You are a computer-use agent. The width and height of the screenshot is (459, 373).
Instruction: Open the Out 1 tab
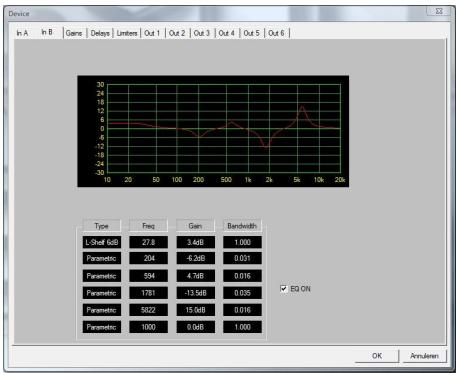(x=152, y=33)
